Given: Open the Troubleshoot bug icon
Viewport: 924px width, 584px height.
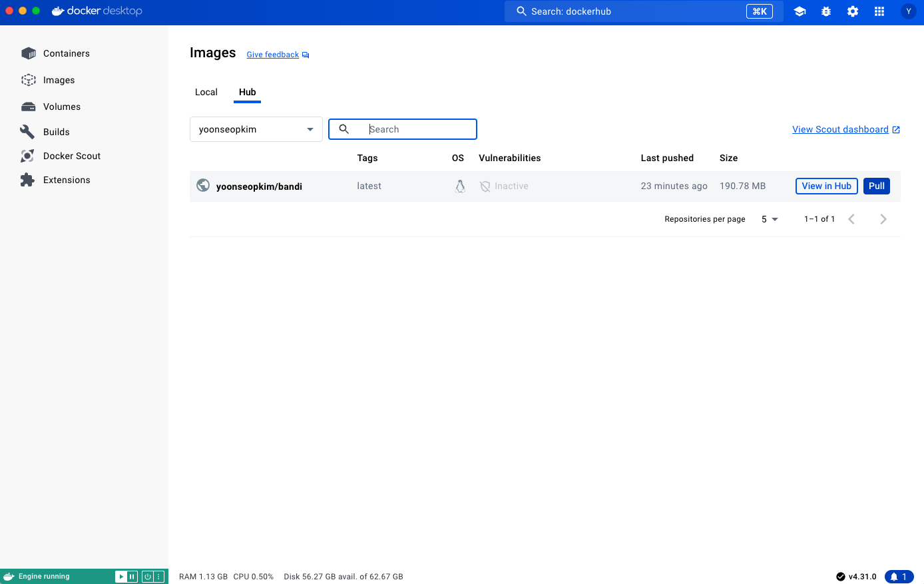Looking at the screenshot, I should (826, 11).
